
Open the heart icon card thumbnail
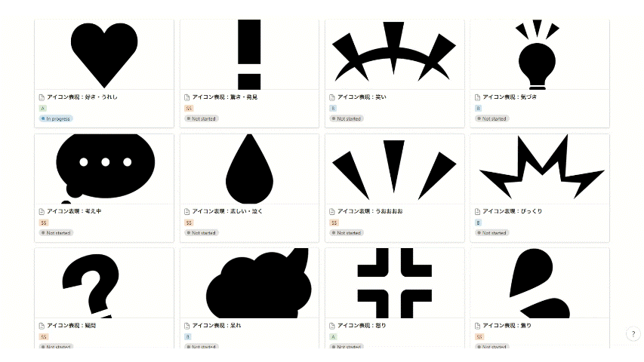click(104, 54)
